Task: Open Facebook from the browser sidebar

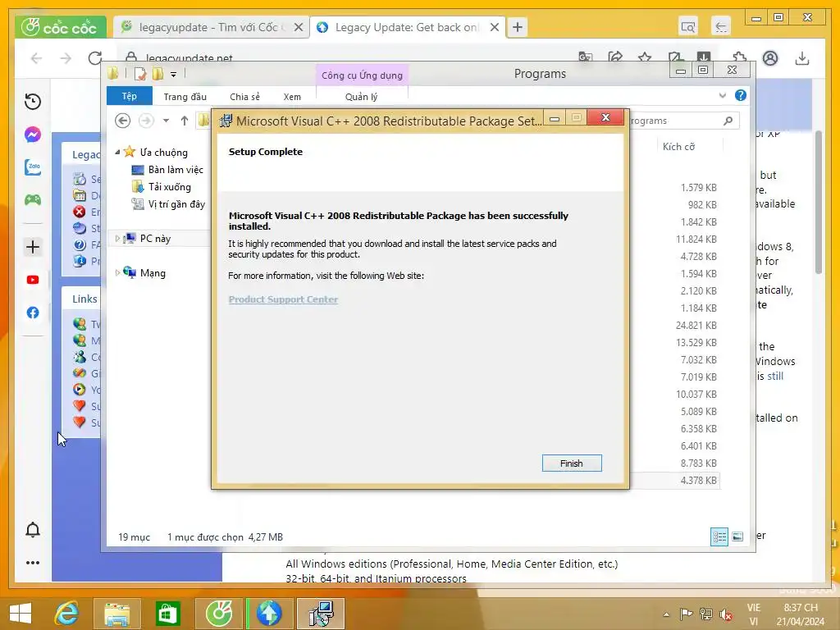Action: tap(33, 313)
